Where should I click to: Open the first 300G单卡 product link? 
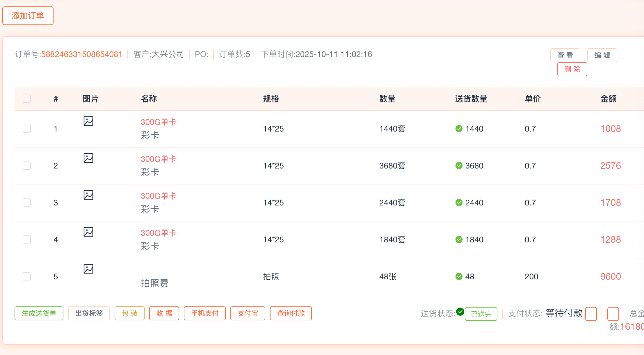coord(159,122)
